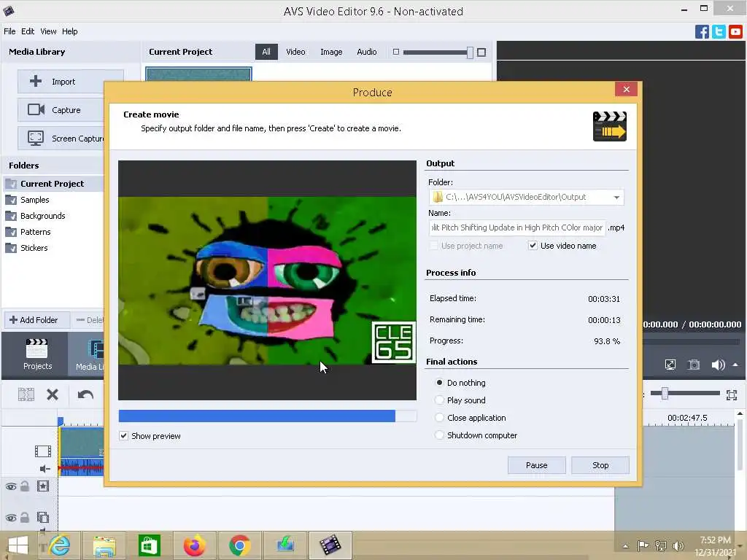
Task: Lock the overlay track with padlock icon
Action: point(25,517)
